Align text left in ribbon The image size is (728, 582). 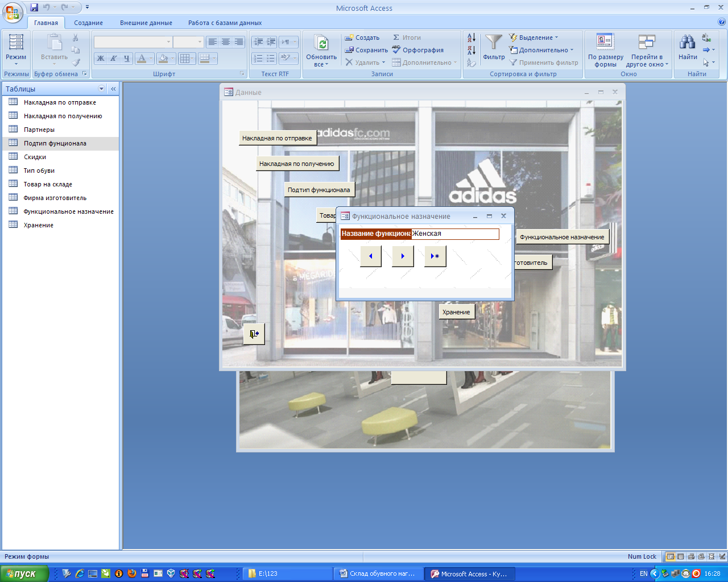[212, 42]
